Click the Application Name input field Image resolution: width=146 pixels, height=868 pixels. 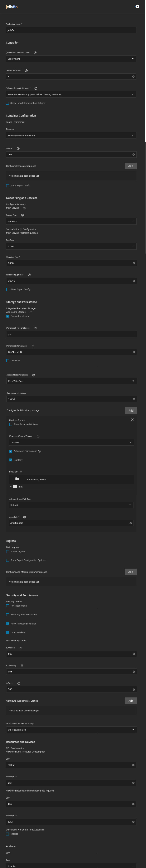(71, 30)
